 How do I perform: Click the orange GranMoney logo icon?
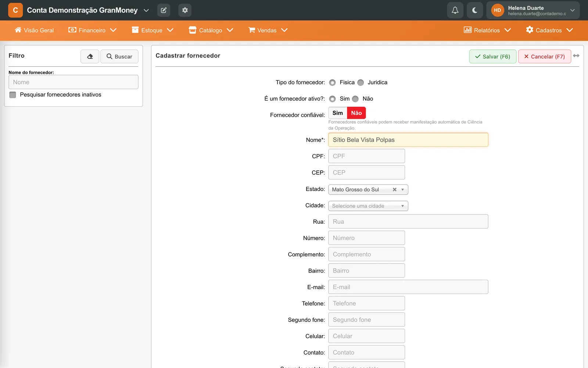tap(15, 10)
